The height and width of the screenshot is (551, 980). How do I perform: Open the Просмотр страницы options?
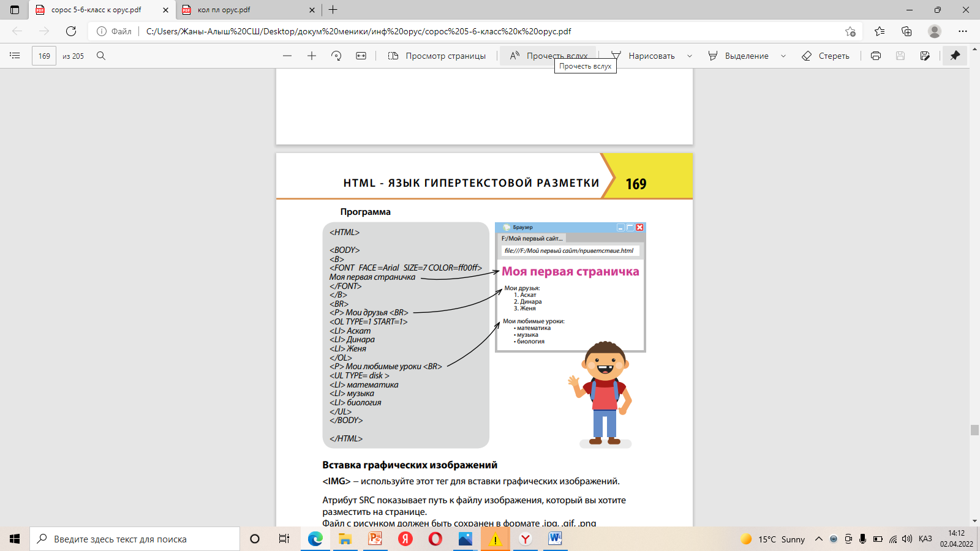(437, 56)
